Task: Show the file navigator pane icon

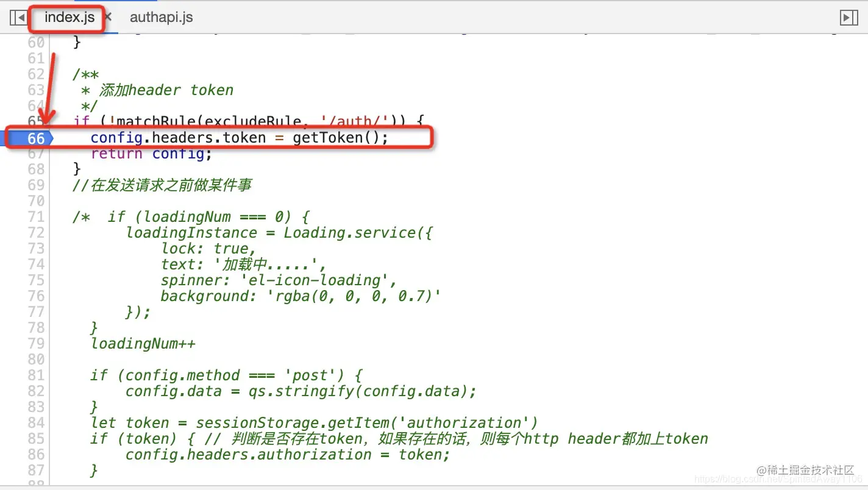Action: click(18, 18)
